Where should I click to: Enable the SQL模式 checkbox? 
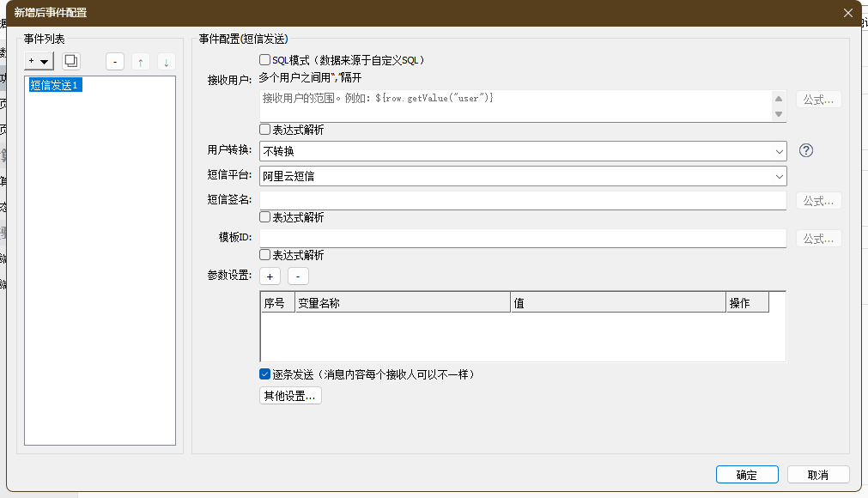pos(265,60)
